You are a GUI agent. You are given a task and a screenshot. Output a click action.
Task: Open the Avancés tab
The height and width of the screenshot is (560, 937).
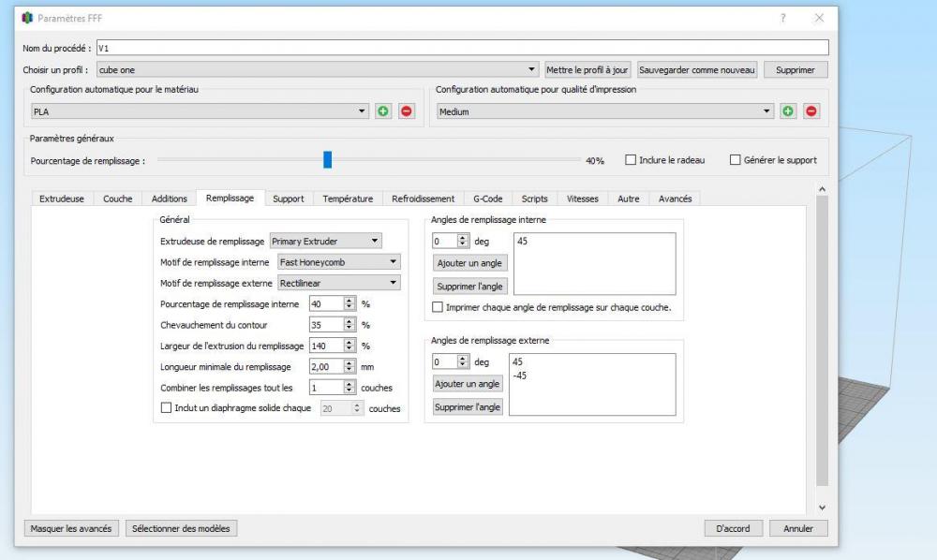pyautogui.click(x=675, y=199)
